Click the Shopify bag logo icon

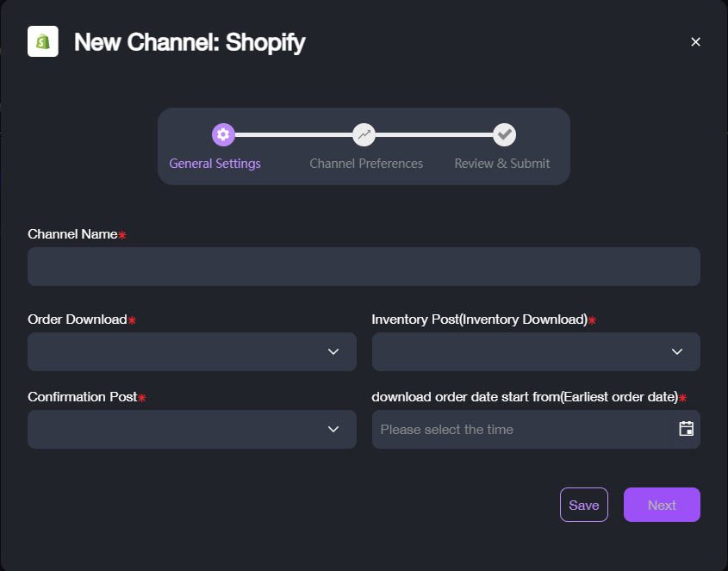coord(43,41)
